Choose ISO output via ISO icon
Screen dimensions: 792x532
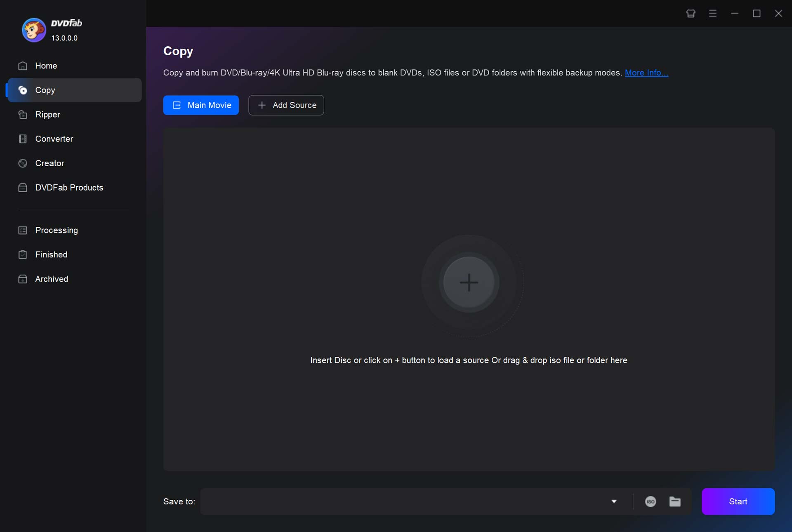coord(651,501)
